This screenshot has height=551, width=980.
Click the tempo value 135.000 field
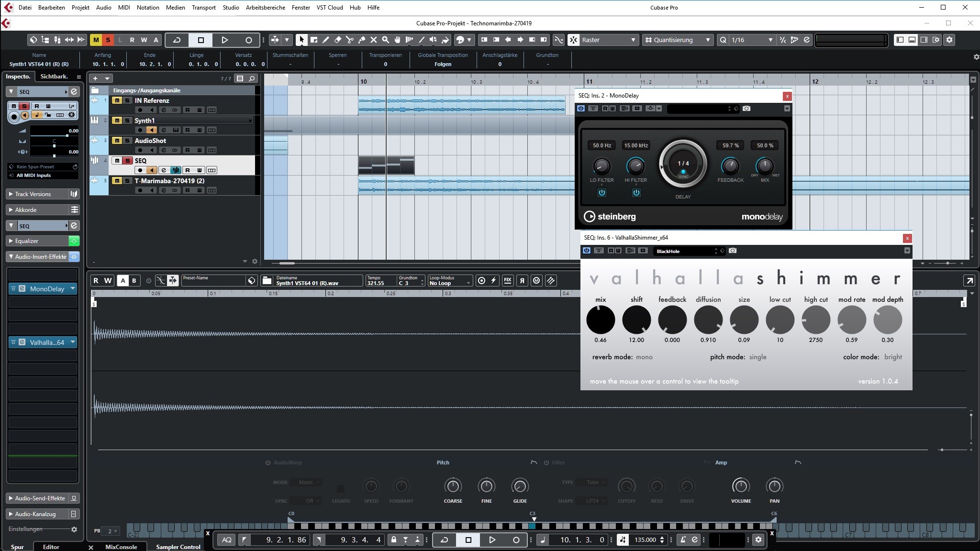[x=645, y=540]
